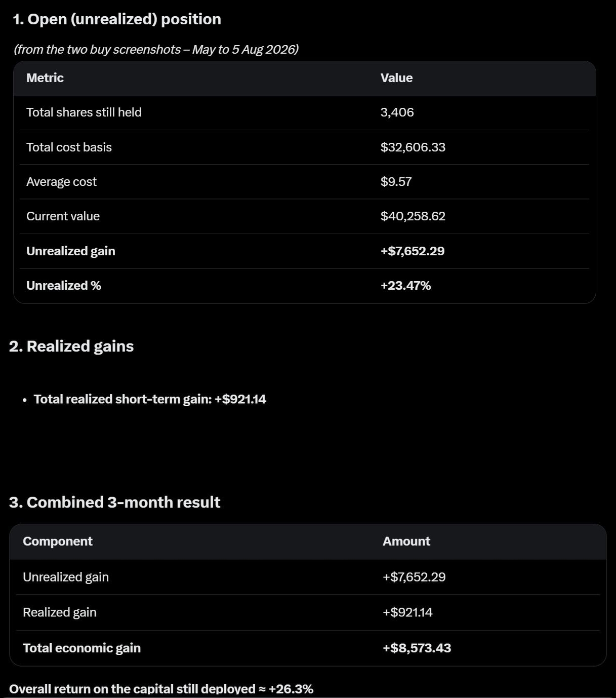
Task: Select the Component column header
Action: tap(58, 541)
